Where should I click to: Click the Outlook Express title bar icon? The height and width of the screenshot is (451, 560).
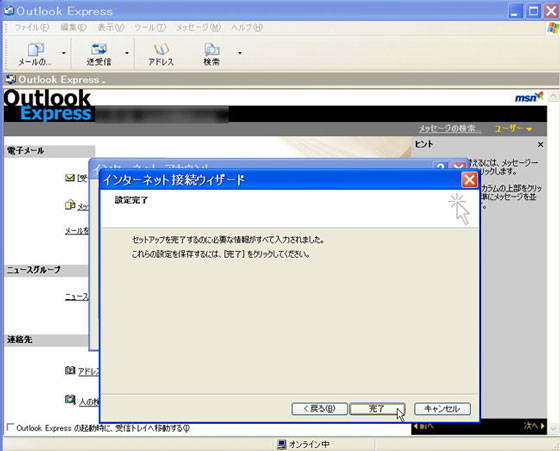(9, 11)
